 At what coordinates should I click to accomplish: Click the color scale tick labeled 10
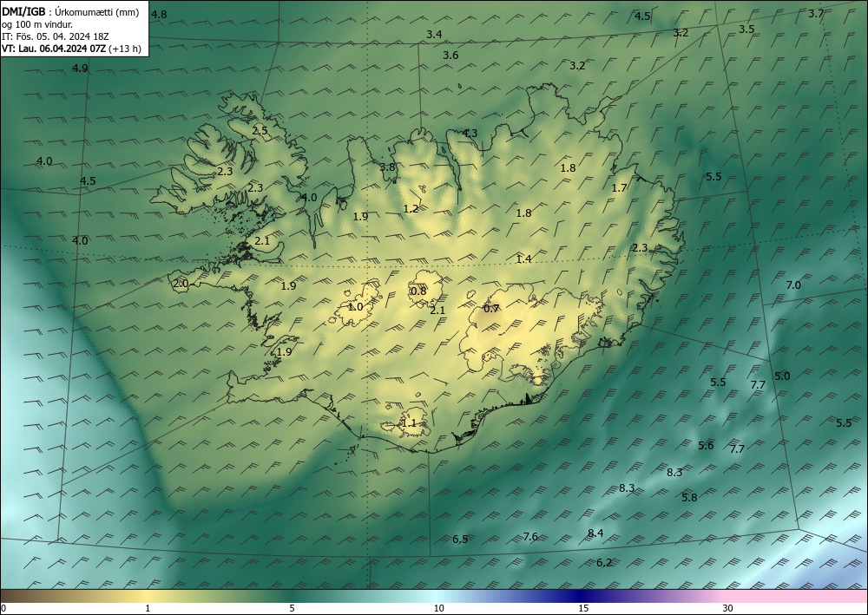(x=438, y=608)
